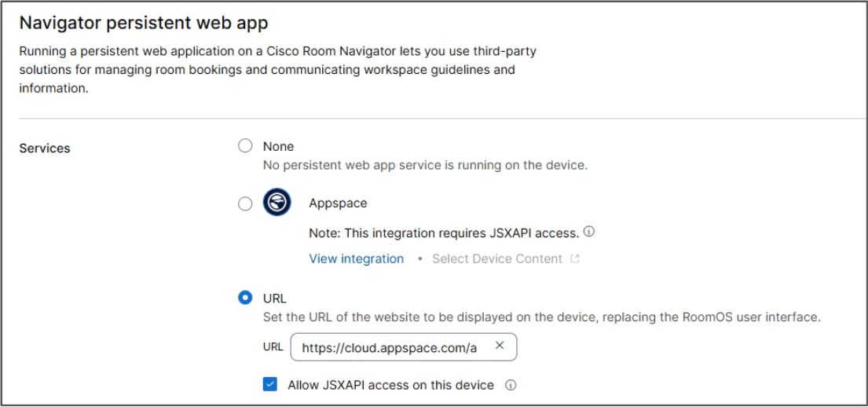Screen dimensions: 868x407
Task: Click Select Device Content link
Action: tap(497, 258)
